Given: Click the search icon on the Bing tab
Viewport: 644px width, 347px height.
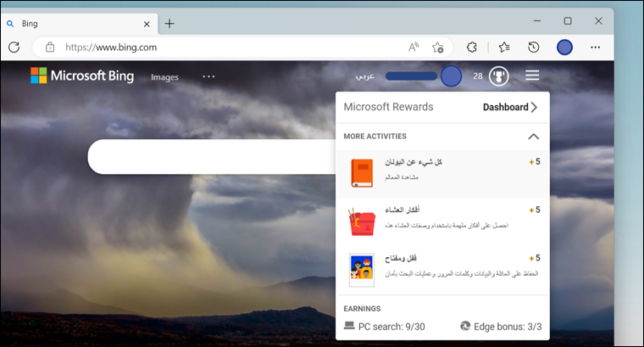Looking at the screenshot, I should pyautogui.click(x=10, y=24).
